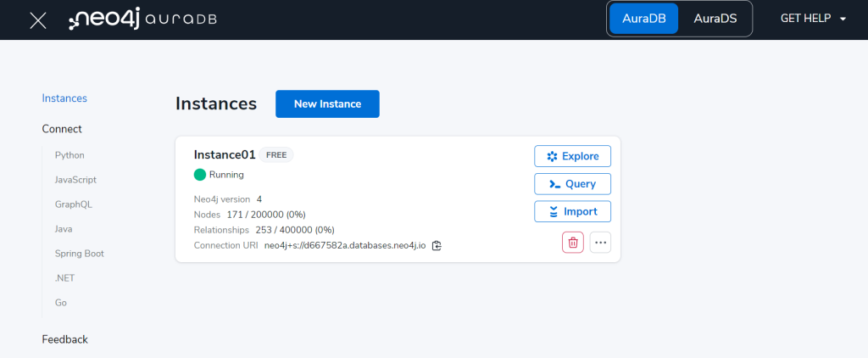868x358 pixels.
Task: Open the Feedback link in sidebar
Action: coord(64,339)
